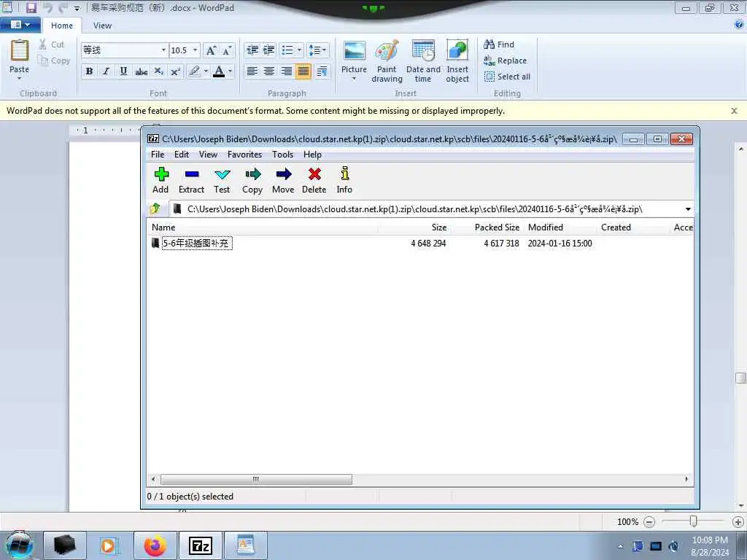Open the font family dropdown in WordPad
Image resolution: width=747 pixels, height=560 pixels.
pyautogui.click(x=163, y=50)
